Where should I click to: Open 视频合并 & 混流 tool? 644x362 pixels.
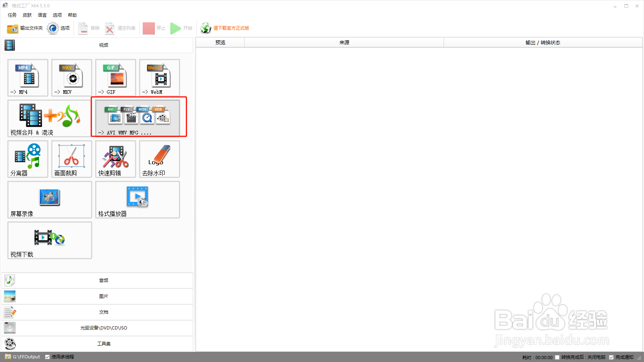point(50,118)
